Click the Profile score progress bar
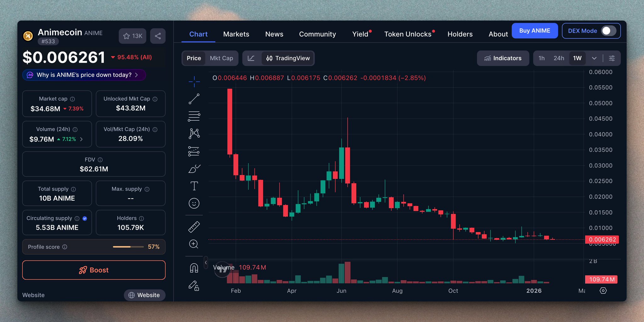Image resolution: width=644 pixels, height=322 pixels. 128,247
